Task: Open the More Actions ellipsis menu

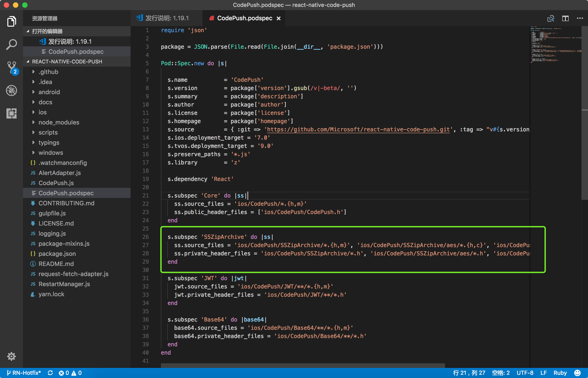Action: [x=580, y=18]
